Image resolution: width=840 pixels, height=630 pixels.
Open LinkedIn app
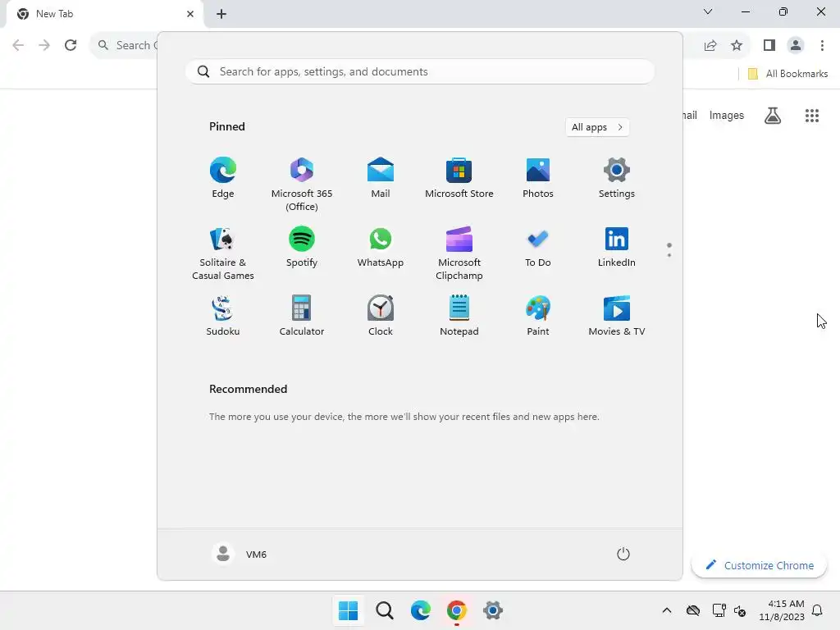(617, 246)
